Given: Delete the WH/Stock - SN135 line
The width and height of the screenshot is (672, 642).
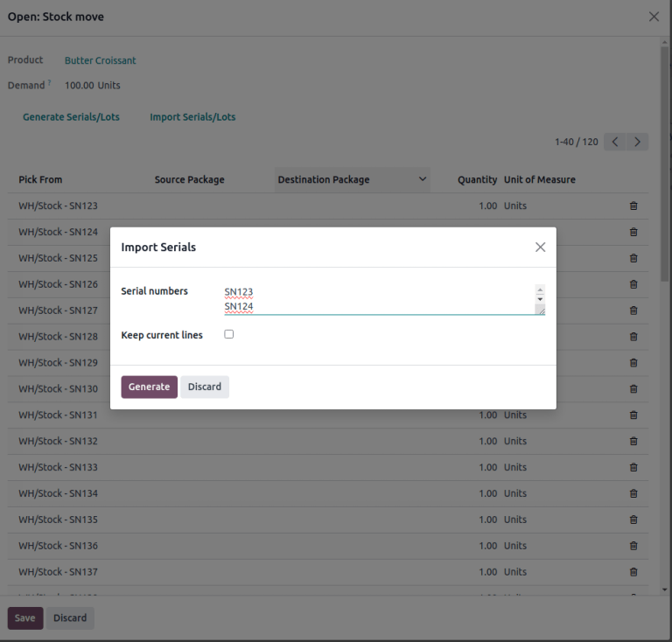Looking at the screenshot, I should point(633,520).
